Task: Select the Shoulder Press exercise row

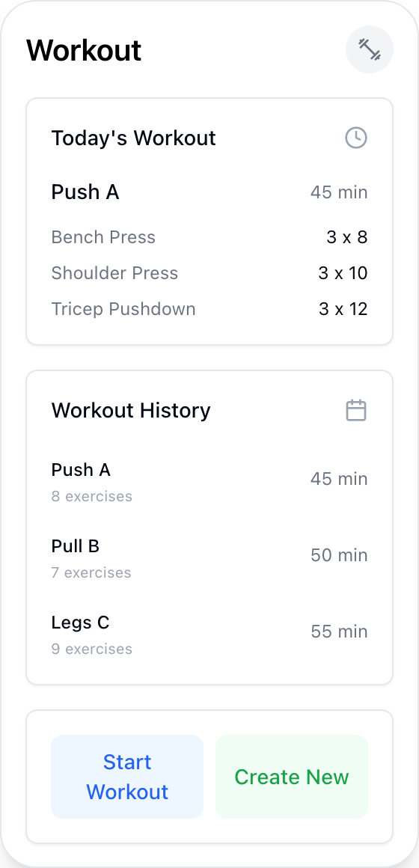Action: 209,273
